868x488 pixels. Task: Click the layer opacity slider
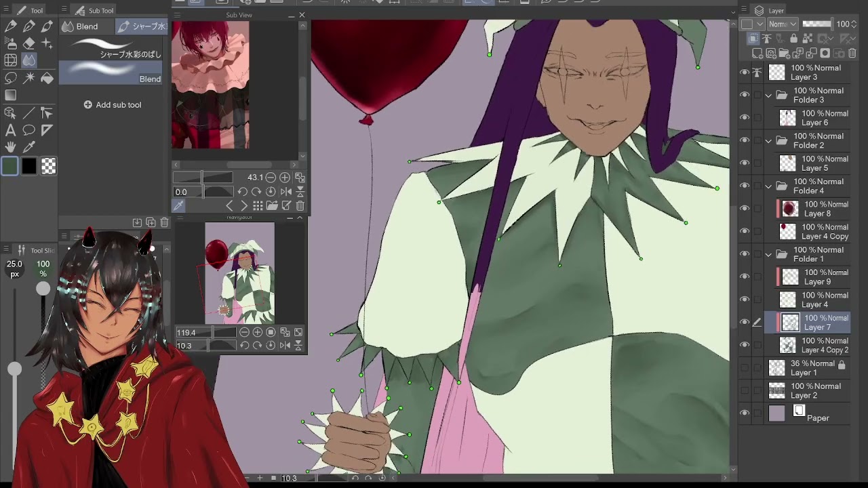click(817, 24)
